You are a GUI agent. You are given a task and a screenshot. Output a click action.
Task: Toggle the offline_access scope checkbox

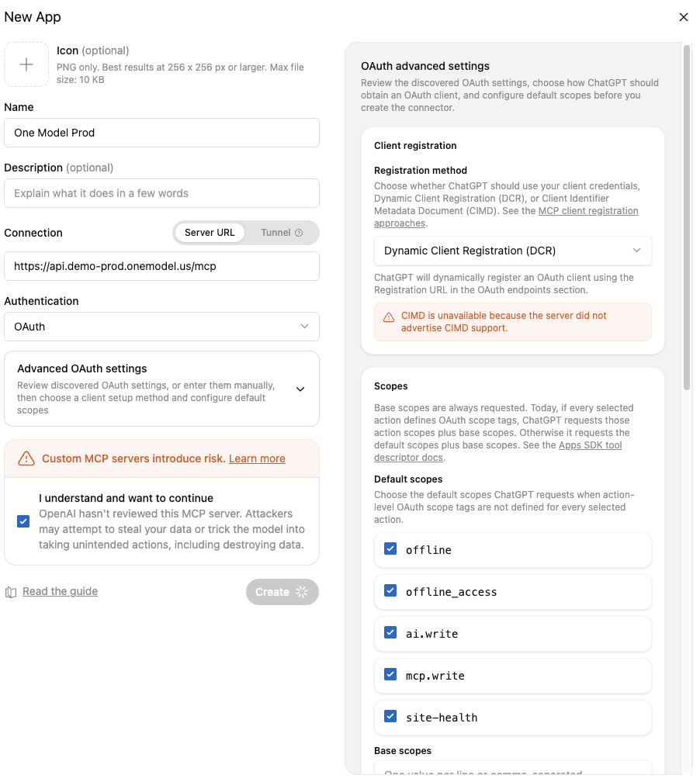point(390,590)
